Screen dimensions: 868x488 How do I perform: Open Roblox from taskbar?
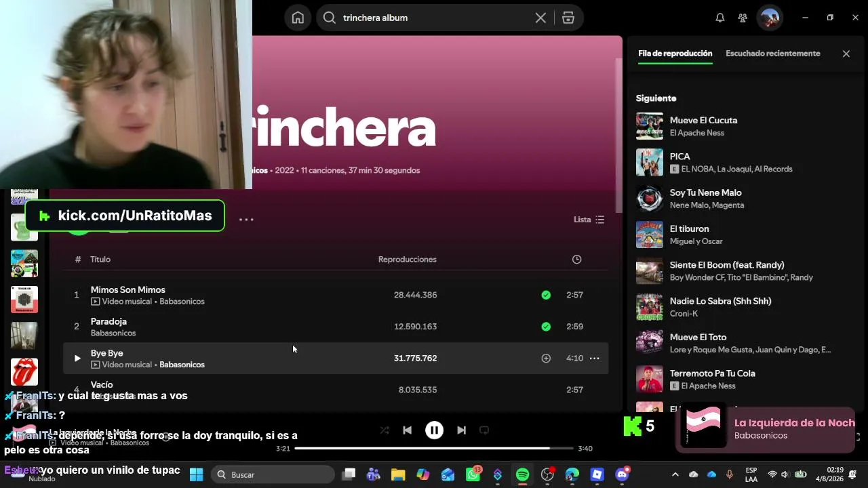[x=597, y=474]
